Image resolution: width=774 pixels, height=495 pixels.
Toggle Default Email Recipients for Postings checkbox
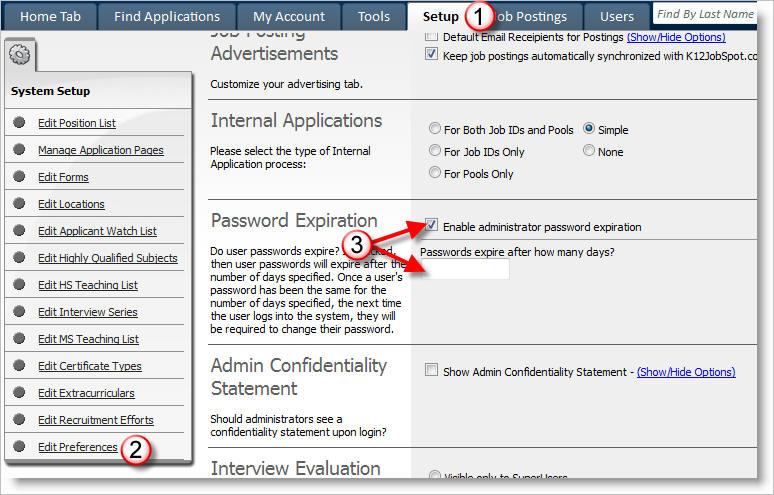tap(431, 36)
